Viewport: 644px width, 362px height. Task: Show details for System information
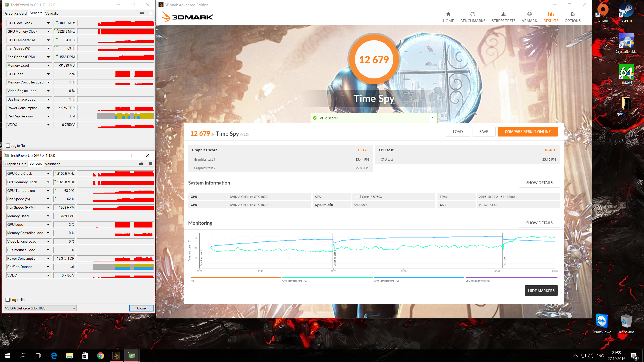539,183
